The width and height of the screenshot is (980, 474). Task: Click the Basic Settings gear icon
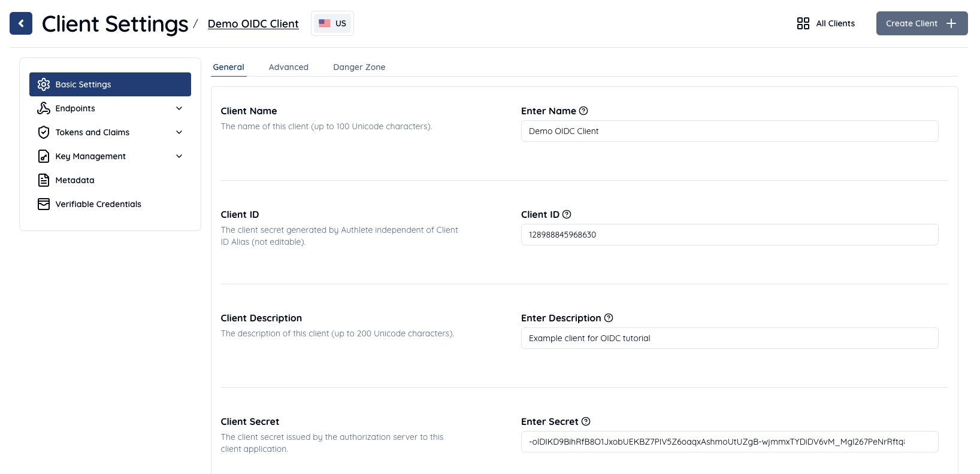[44, 84]
